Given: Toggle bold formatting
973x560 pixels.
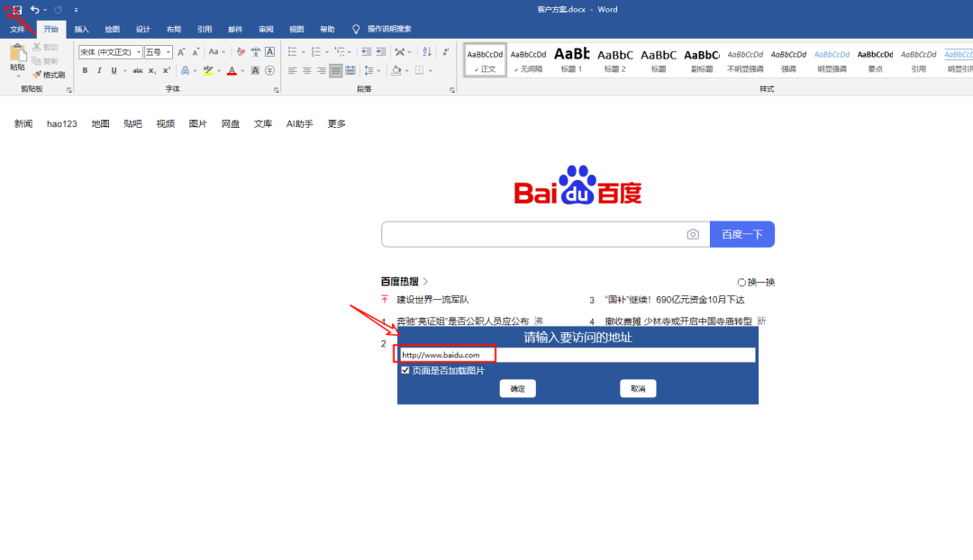Looking at the screenshot, I should click(85, 71).
